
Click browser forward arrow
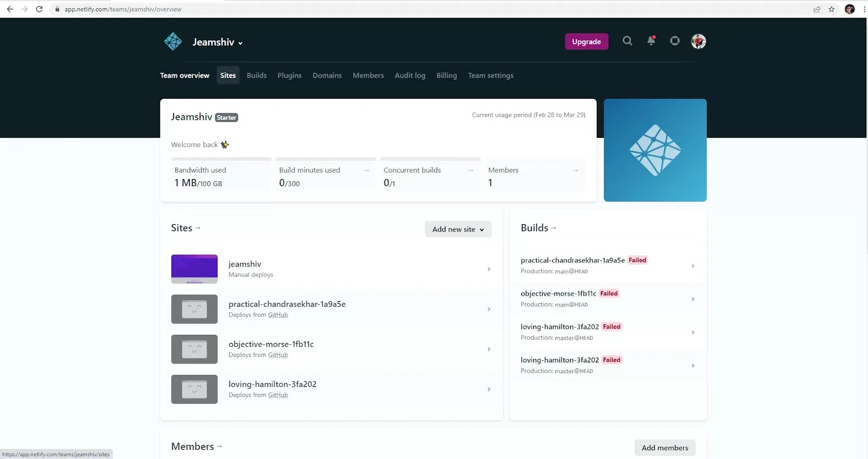click(x=24, y=9)
